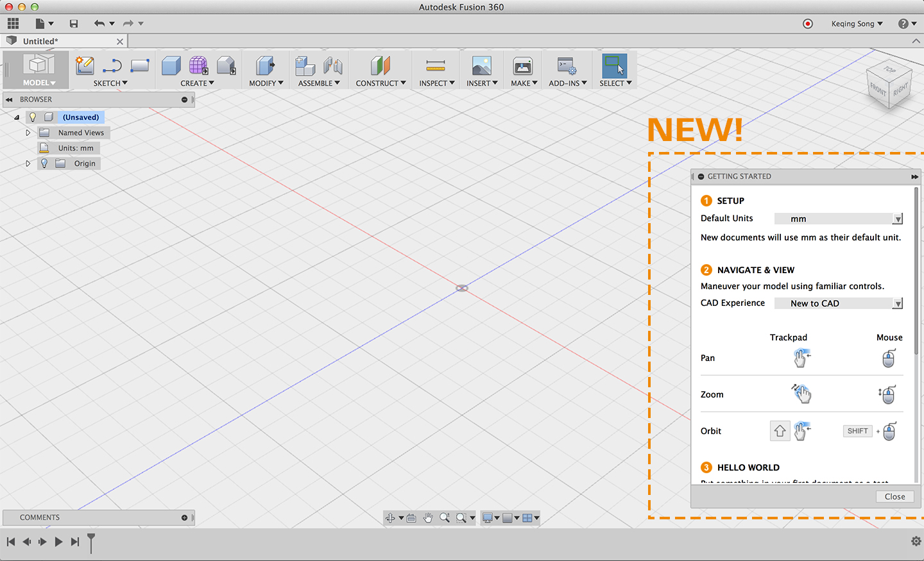The image size is (924, 561).
Task: Click the Close button in Getting Started
Action: coord(894,497)
